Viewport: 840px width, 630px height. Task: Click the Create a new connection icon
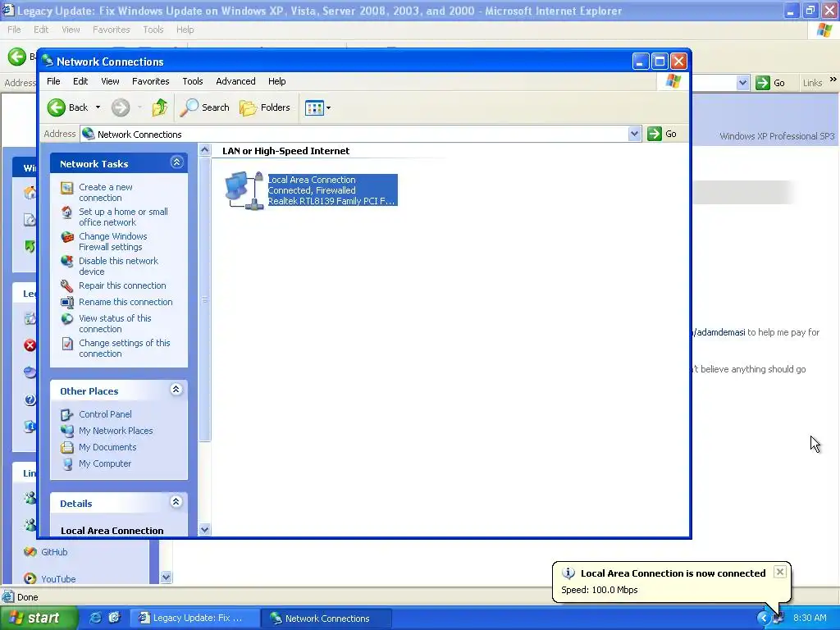[67, 188]
